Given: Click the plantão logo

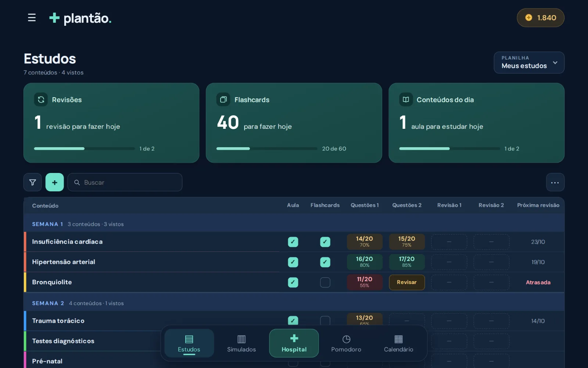Looking at the screenshot, I should click(x=80, y=18).
